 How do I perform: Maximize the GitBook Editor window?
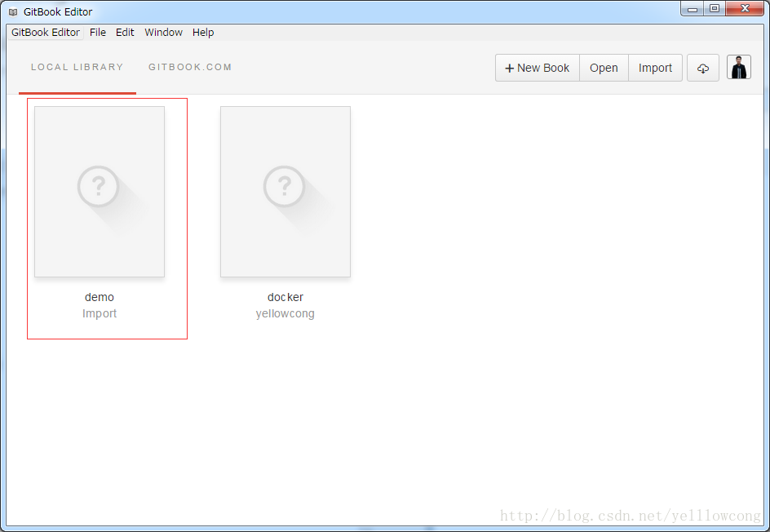tap(715, 8)
